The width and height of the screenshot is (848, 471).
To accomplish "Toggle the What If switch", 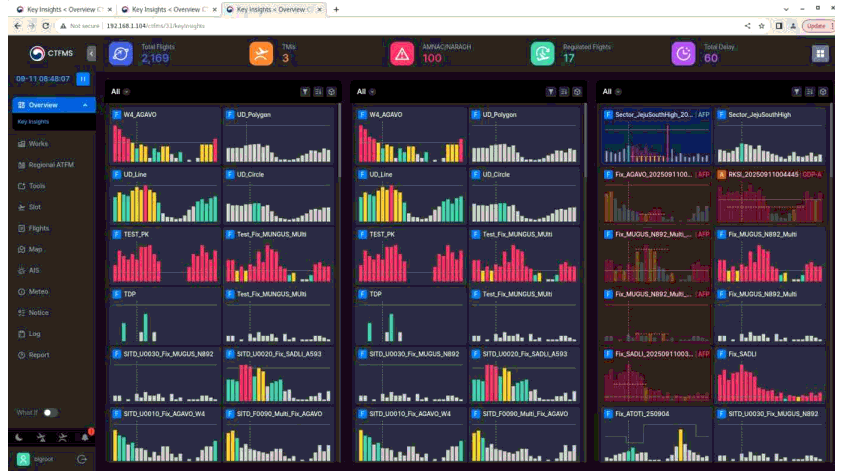I will click(x=50, y=413).
